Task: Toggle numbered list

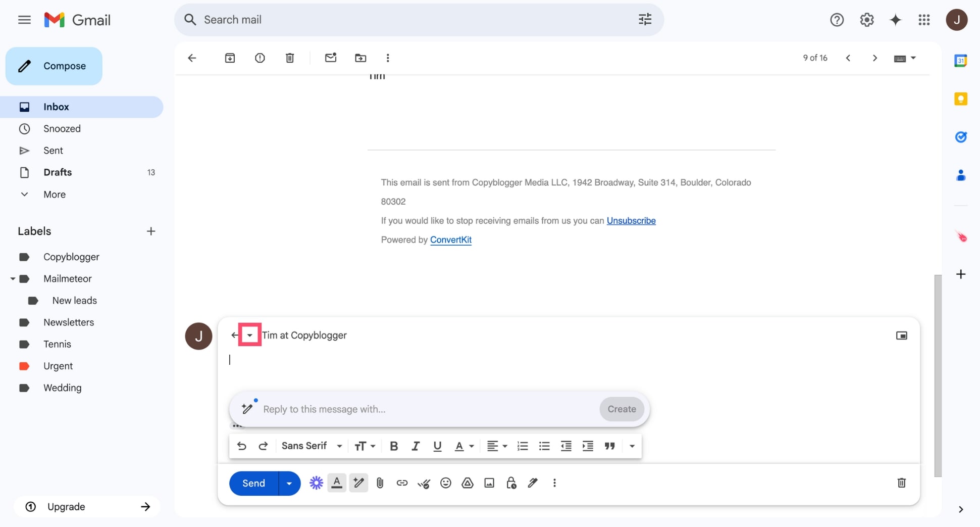Action: [523, 446]
